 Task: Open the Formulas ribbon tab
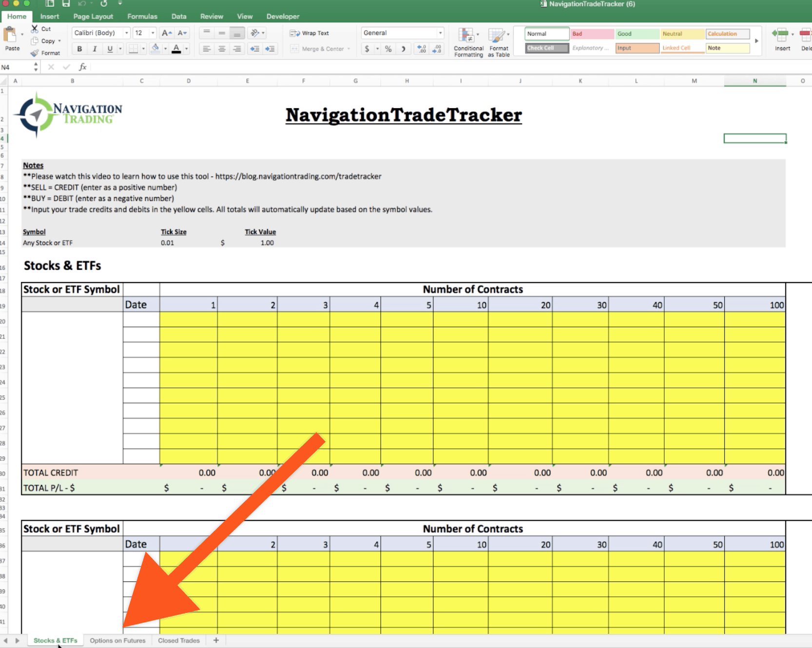pos(142,17)
